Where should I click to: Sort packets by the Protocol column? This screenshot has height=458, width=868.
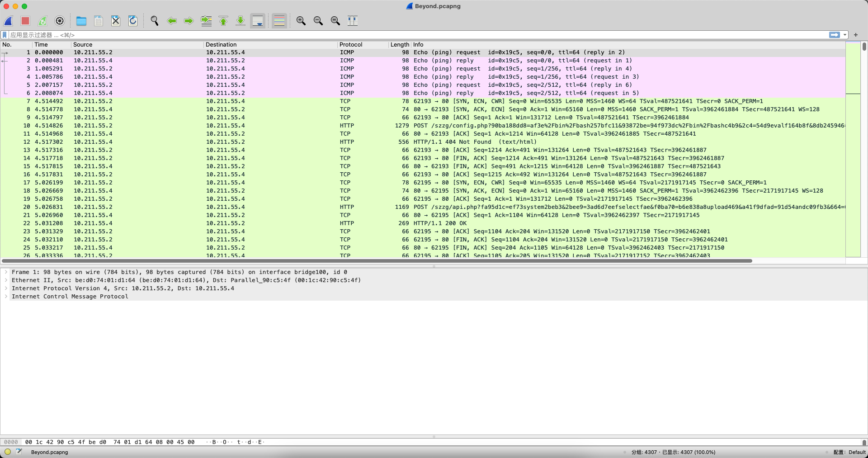(x=363, y=45)
